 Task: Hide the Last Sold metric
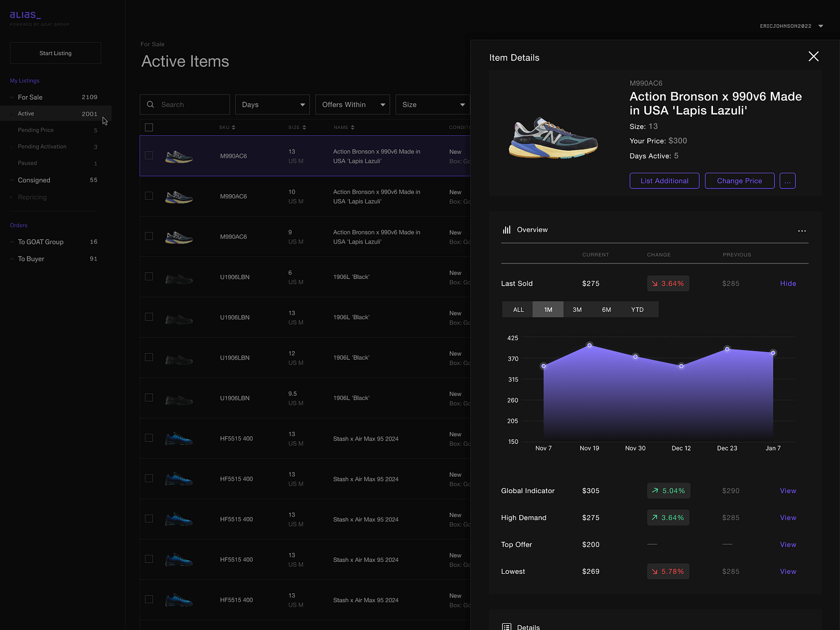coord(787,283)
